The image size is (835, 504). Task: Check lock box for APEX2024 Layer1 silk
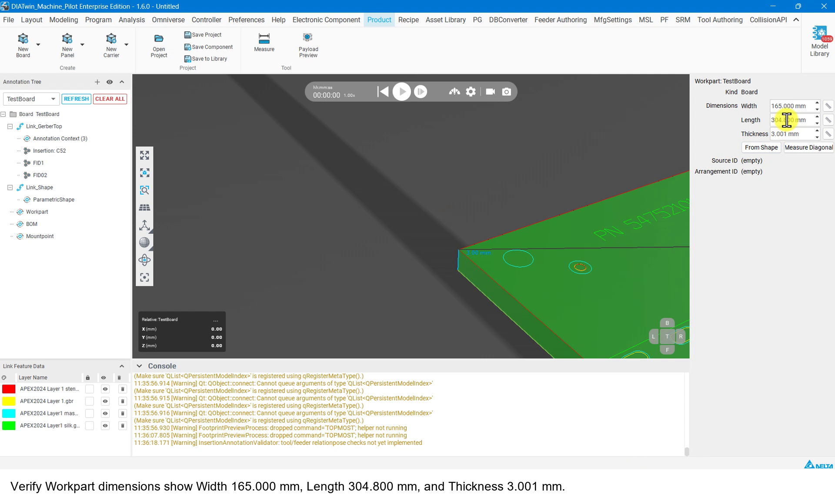coord(89,426)
